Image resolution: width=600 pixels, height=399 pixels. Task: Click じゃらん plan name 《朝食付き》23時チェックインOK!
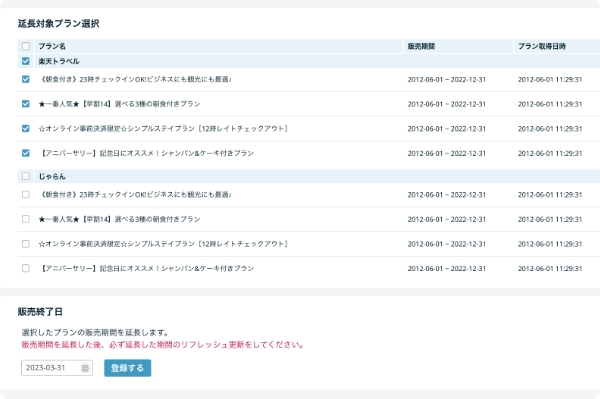click(135, 194)
